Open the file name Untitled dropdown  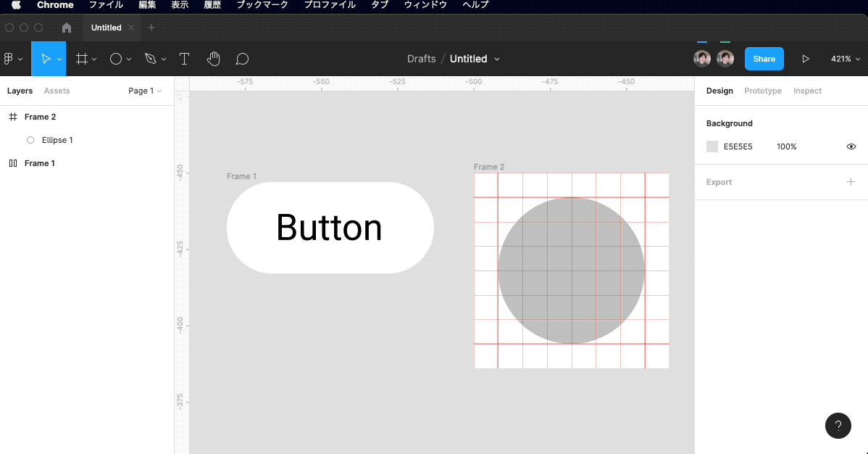497,59
